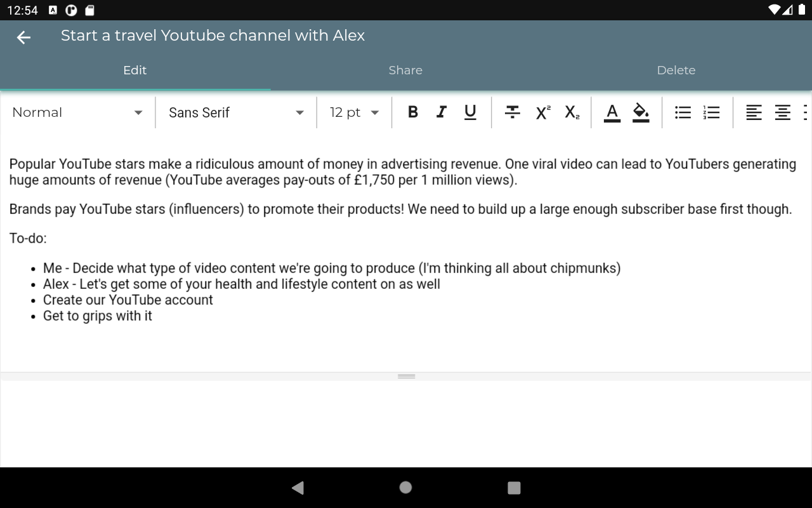Click the 'Get to grips with it' bullet

point(98,316)
